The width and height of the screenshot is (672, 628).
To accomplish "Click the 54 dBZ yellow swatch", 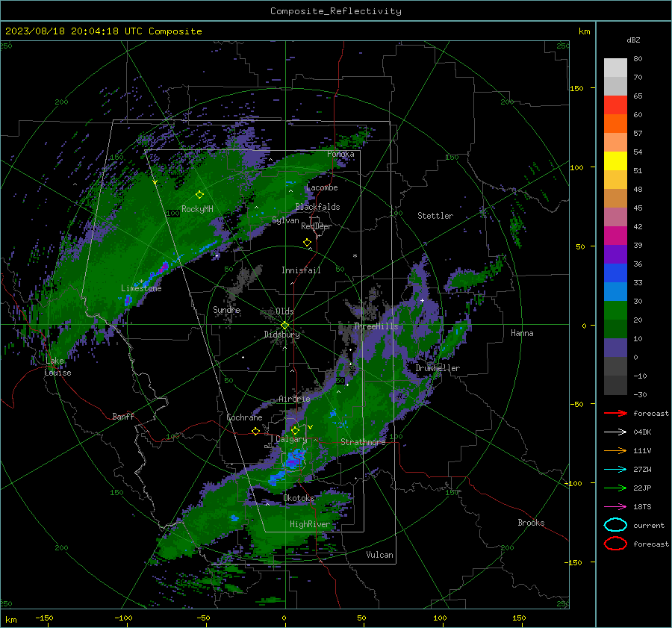I will click(x=615, y=161).
